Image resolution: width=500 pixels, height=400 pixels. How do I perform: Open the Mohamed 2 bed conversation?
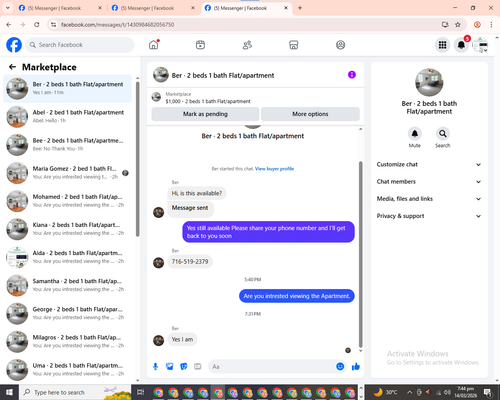coord(68,201)
